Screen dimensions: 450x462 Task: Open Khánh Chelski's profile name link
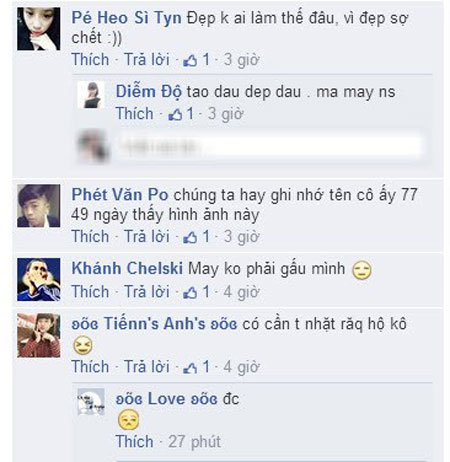[127, 268]
